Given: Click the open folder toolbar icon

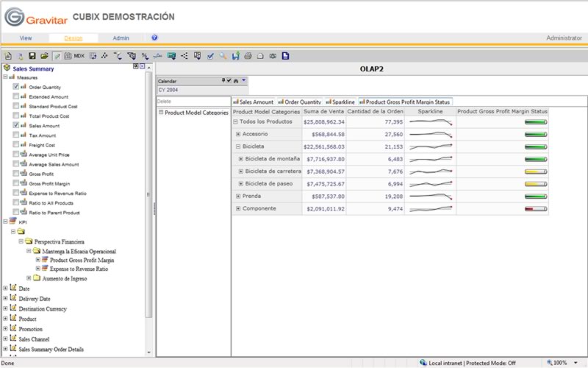Looking at the screenshot, I should pyautogui.click(x=44, y=56).
